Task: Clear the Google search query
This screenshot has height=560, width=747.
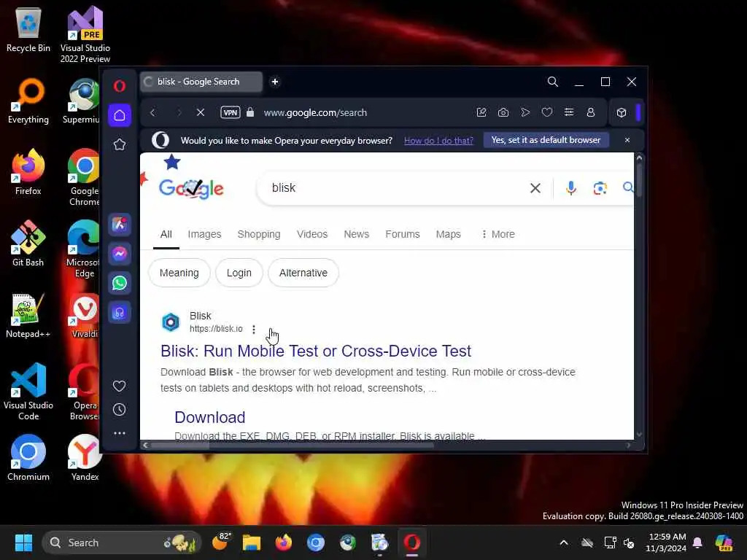Action: (x=535, y=188)
